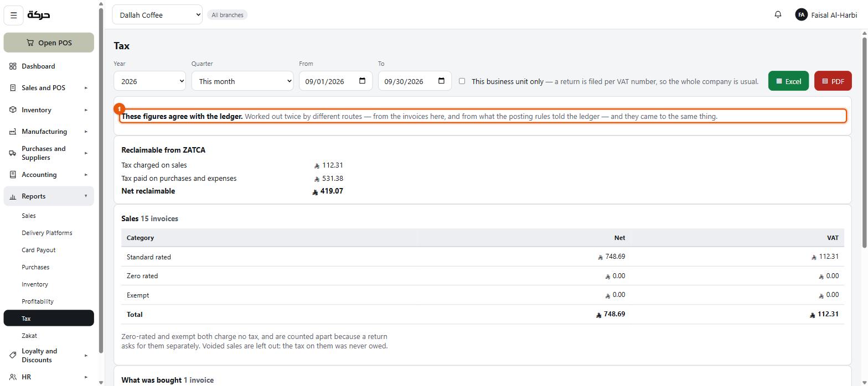868x386 pixels.
Task: Open the Purchases report under Reports
Action: 49,267
